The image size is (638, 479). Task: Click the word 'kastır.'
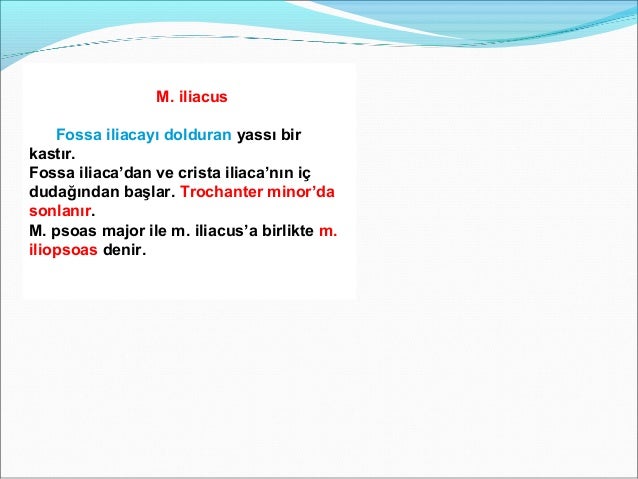[x=52, y=154]
